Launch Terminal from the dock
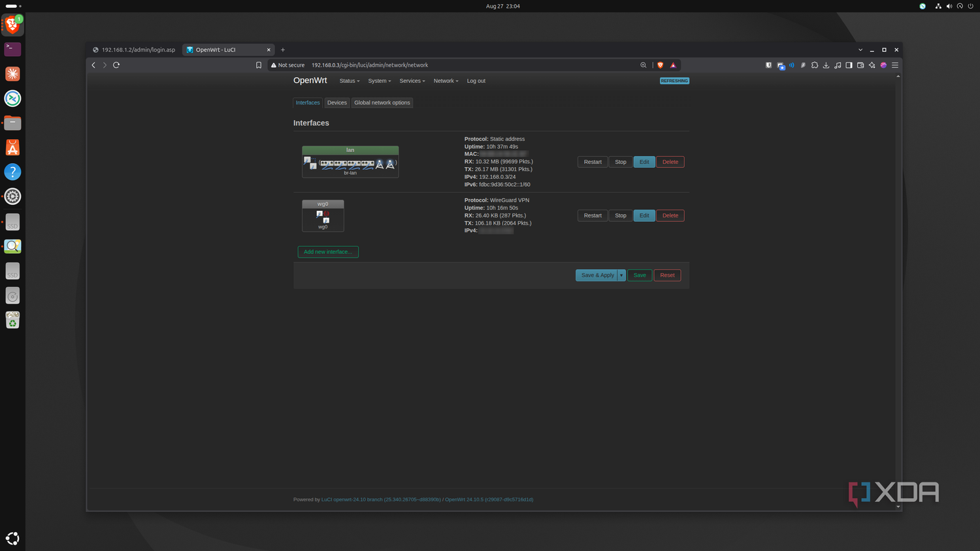Image resolution: width=980 pixels, height=551 pixels. click(x=12, y=49)
